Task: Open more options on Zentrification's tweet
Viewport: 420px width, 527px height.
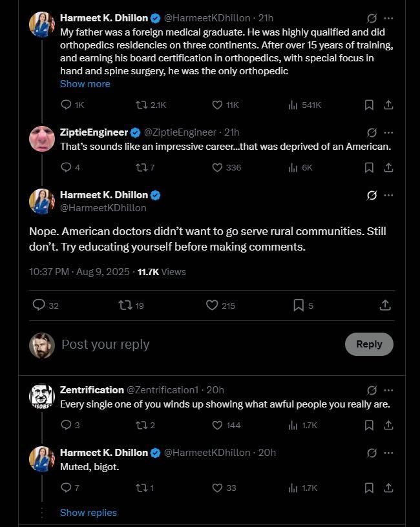Action: [388, 390]
